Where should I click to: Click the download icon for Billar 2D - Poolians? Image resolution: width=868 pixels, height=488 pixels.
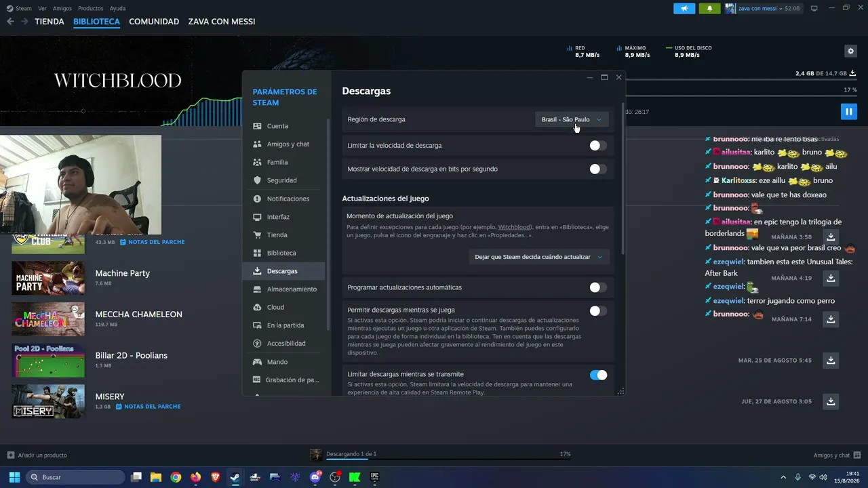(831, 361)
